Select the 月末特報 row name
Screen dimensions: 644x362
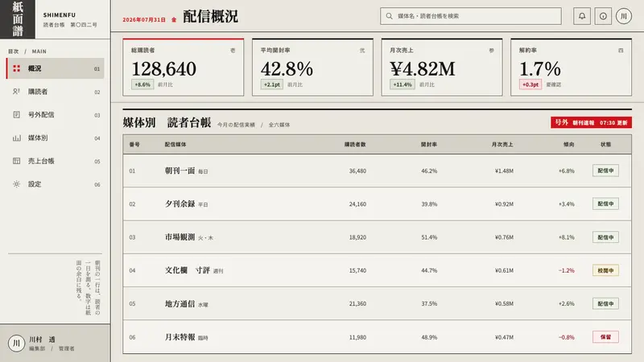(180, 337)
